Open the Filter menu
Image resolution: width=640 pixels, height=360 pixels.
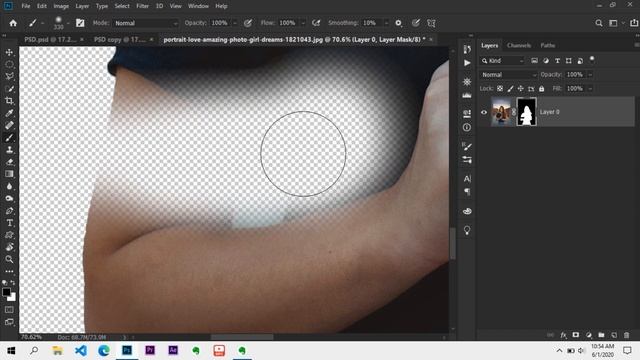(142, 6)
